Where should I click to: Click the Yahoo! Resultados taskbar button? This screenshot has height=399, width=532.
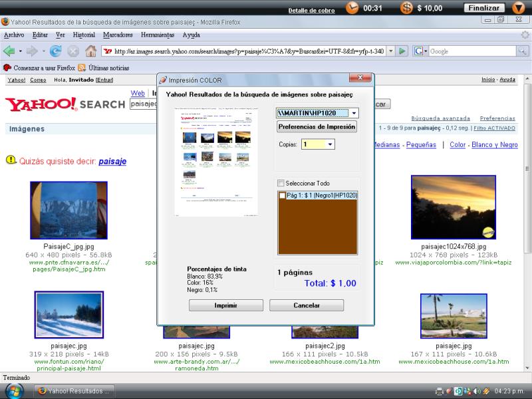pyautogui.click(x=74, y=391)
